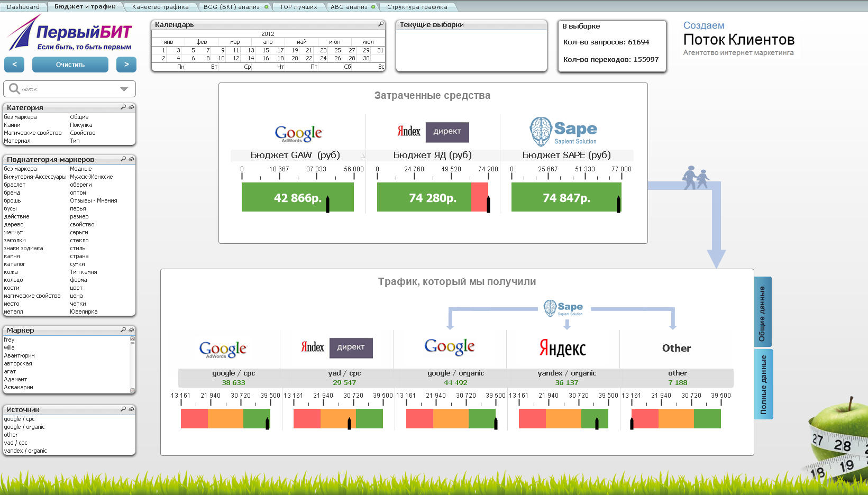The height and width of the screenshot is (495, 868).
Task: Click the Бюджет GAW gauge showing 42 866р.
Action: pos(298,197)
